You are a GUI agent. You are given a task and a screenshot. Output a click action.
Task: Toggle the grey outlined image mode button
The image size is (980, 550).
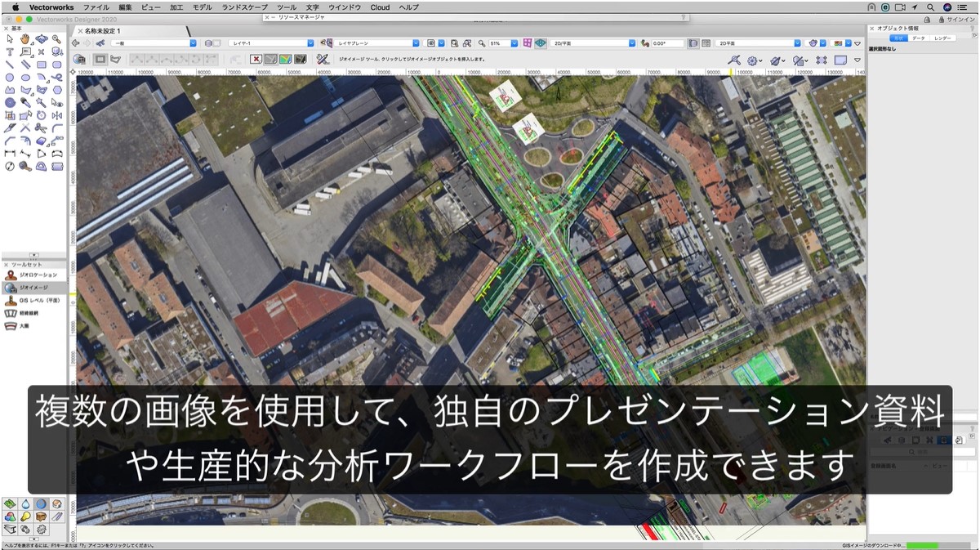coord(271,59)
